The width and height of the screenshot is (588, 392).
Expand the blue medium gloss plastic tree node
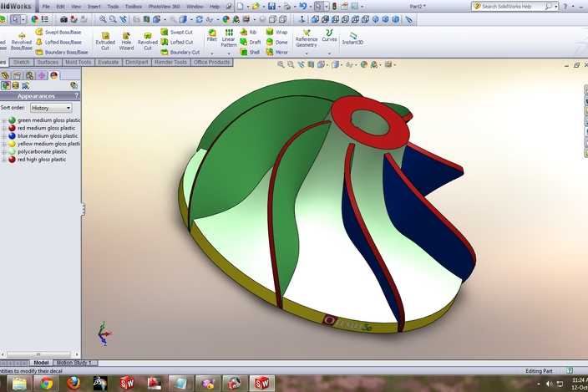3,136
